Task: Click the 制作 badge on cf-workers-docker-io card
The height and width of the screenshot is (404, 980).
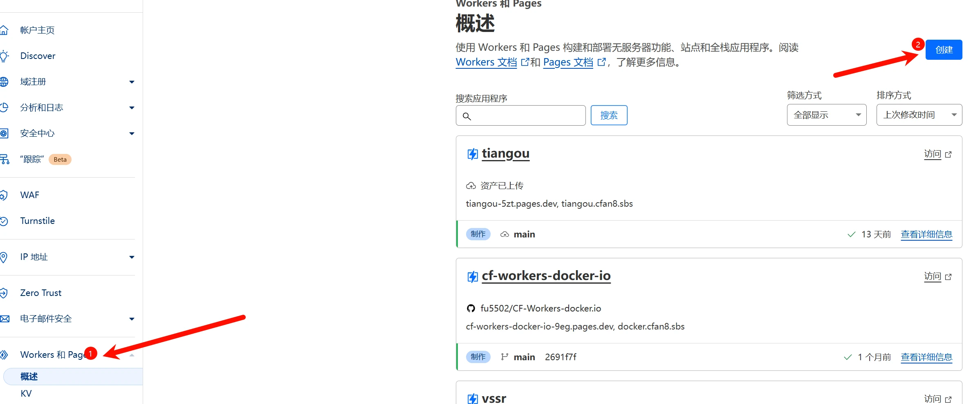Action: [x=478, y=357]
